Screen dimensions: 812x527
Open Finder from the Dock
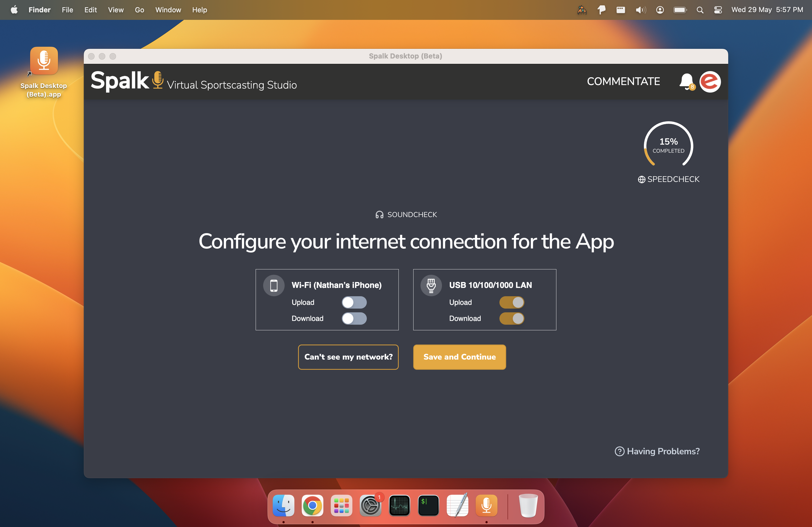coord(284,506)
